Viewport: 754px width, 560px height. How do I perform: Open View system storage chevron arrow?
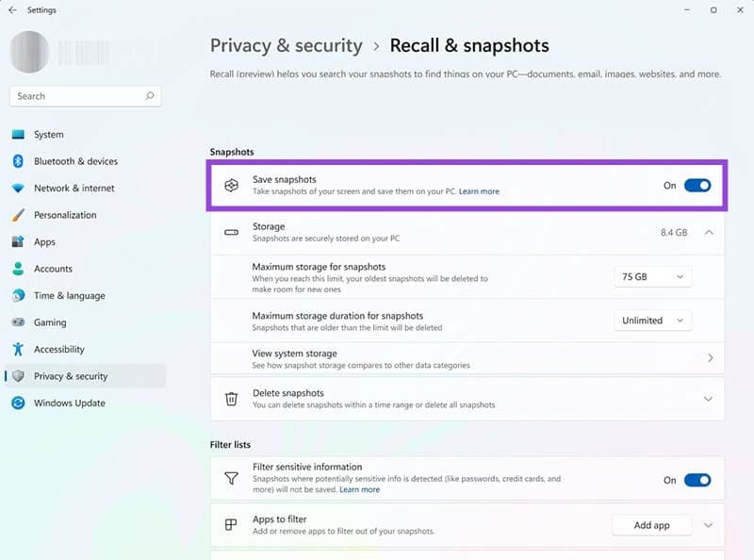click(711, 358)
